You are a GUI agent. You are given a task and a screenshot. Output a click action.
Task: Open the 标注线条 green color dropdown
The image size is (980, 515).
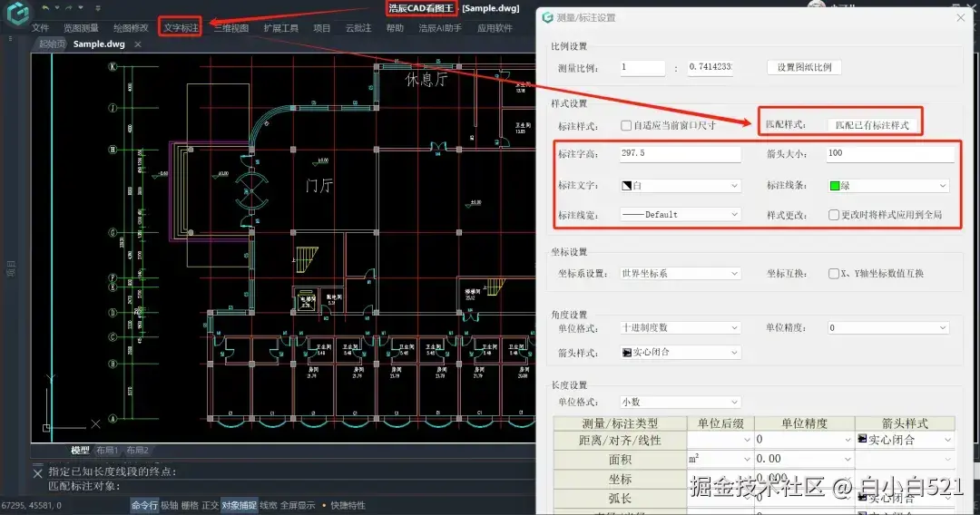(x=888, y=185)
